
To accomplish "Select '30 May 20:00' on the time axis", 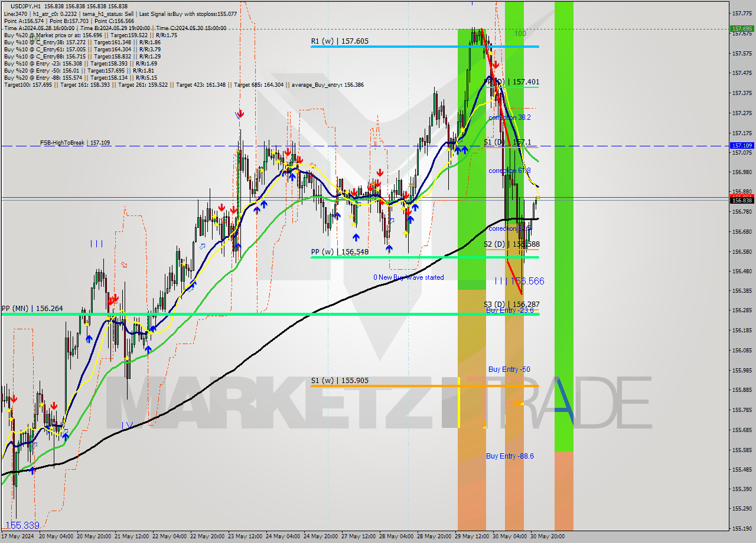I will (x=548, y=537).
